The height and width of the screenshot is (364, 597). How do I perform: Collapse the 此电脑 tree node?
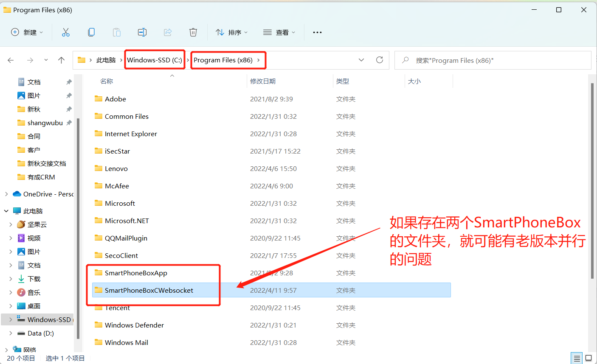6,211
